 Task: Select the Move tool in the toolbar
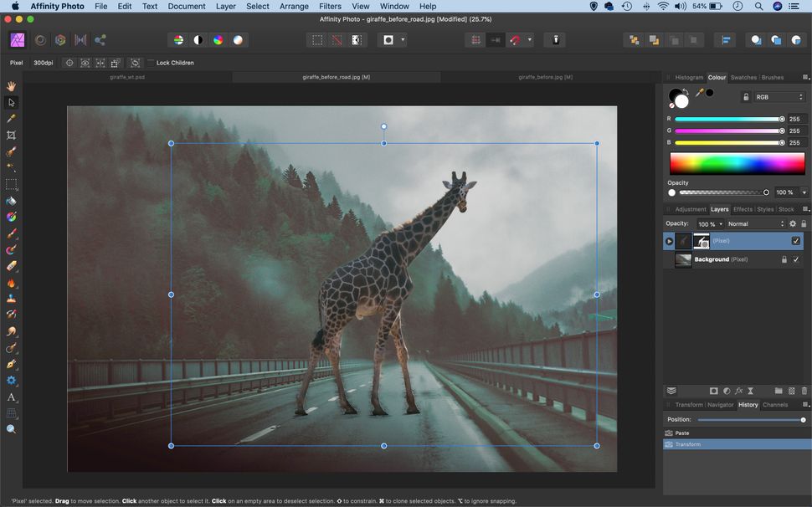pos(11,102)
